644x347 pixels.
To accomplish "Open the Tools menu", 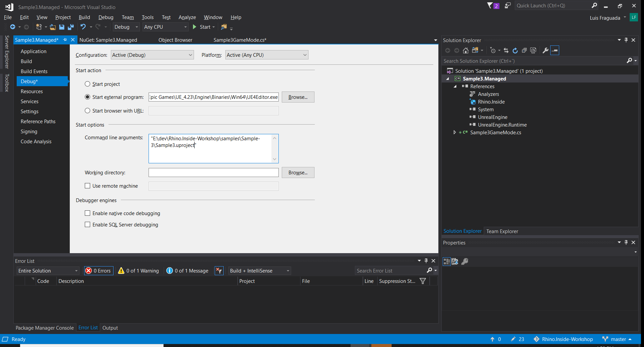I will point(148,17).
